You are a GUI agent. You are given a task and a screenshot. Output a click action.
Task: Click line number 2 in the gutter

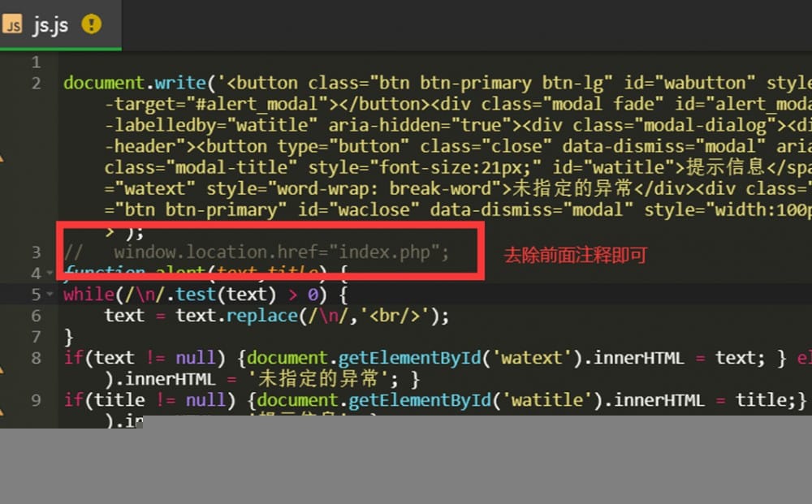pyautogui.click(x=36, y=84)
